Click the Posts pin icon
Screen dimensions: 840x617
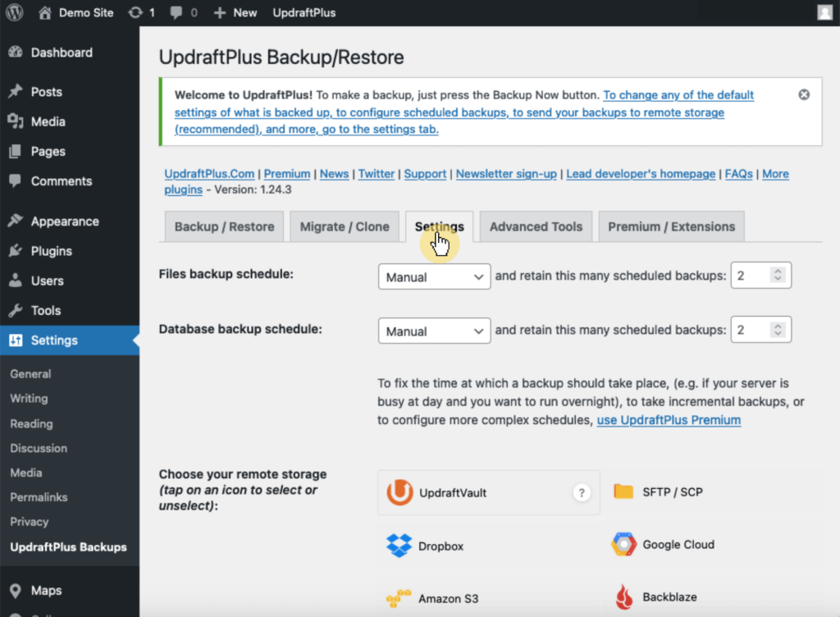coord(16,92)
